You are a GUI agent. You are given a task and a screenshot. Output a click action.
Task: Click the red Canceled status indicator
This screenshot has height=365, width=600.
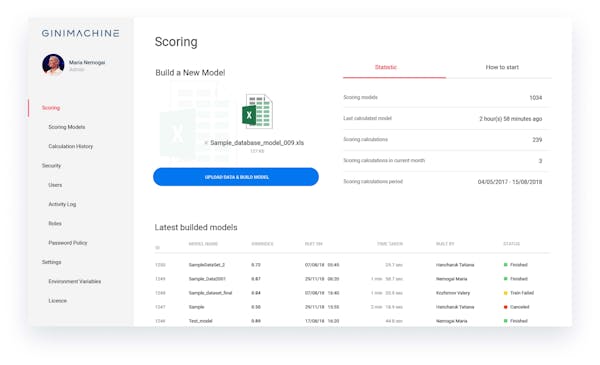click(x=505, y=307)
